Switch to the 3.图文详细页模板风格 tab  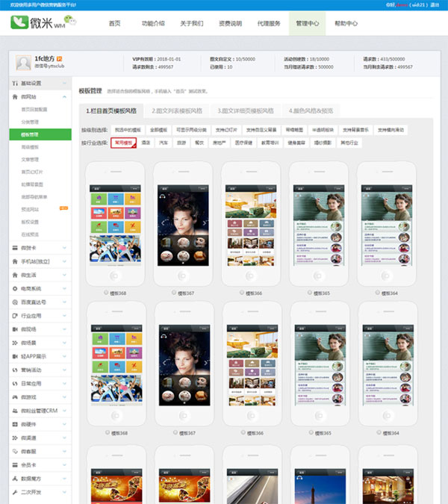(x=246, y=111)
